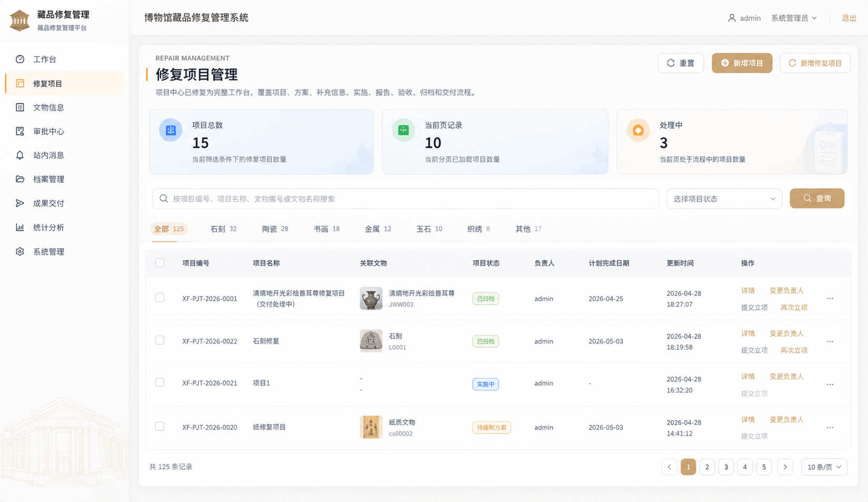Click 退出 logout link
The height and width of the screenshot is (502, 868).
849,18
